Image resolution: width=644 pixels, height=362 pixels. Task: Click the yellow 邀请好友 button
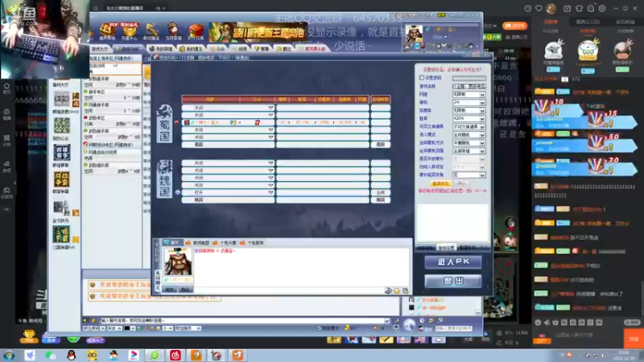(440, 183)
